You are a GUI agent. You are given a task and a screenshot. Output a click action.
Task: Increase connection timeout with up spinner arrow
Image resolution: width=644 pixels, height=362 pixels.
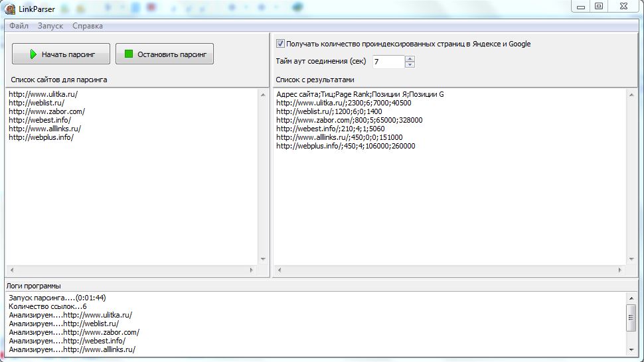[x=410, y=58]
